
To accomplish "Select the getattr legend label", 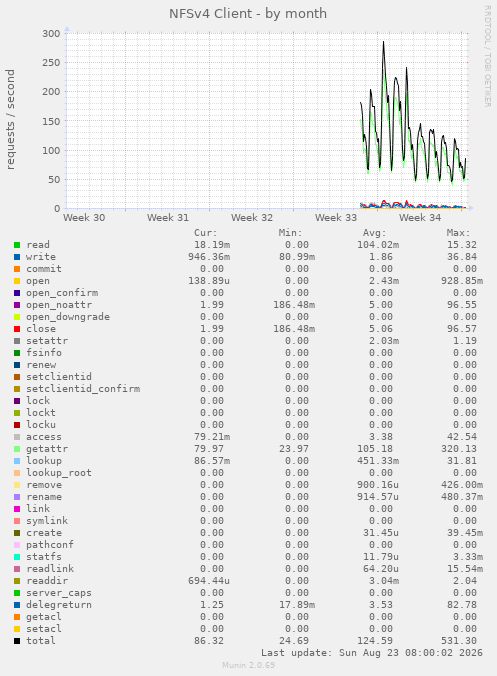I will (x=47, y=449).
